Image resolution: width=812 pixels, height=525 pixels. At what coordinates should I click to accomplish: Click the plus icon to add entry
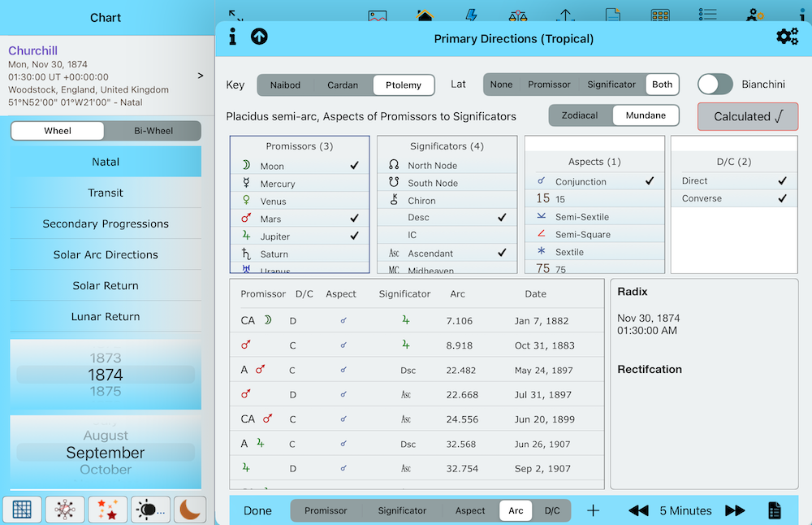pyautogui.click(x=593, y=510)
